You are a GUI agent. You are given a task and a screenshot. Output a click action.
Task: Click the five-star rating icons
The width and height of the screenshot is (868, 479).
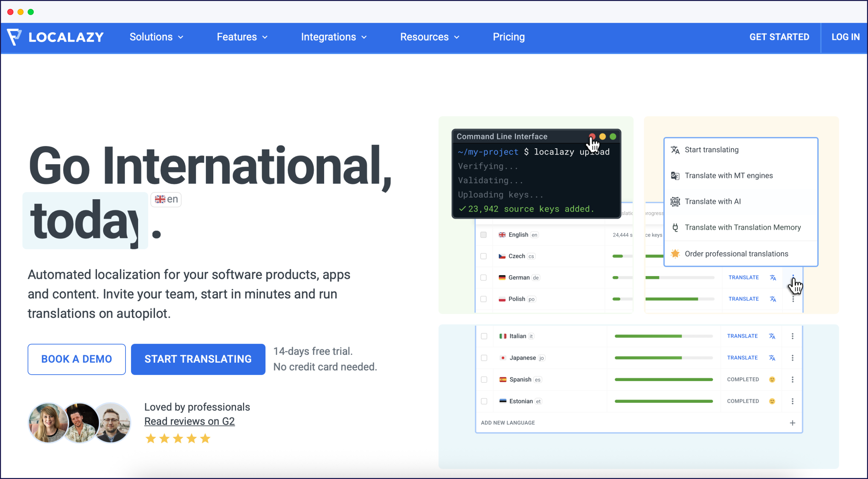tap(178, 439)
